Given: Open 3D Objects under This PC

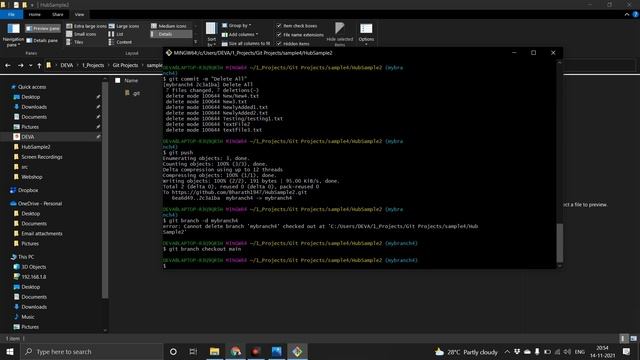Looking at the screenshot, I should [33, 267].
